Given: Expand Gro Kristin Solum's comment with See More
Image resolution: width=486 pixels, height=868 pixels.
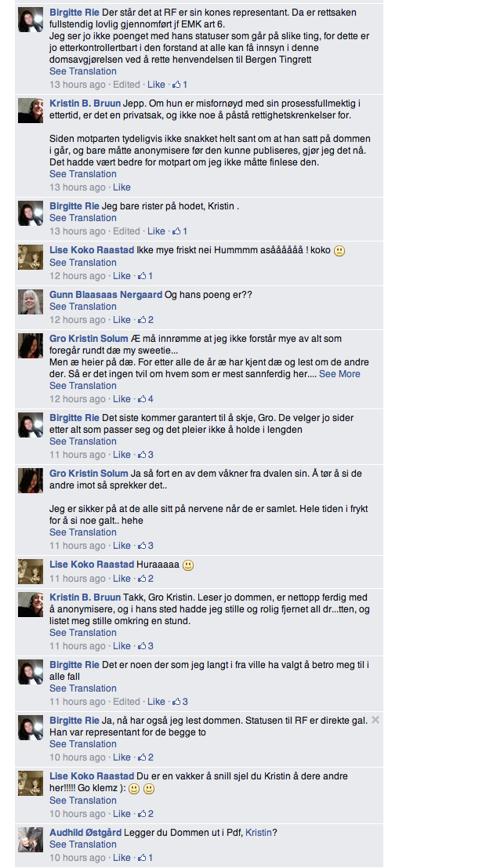Looking at the screenshot, I should coord(339,374).
